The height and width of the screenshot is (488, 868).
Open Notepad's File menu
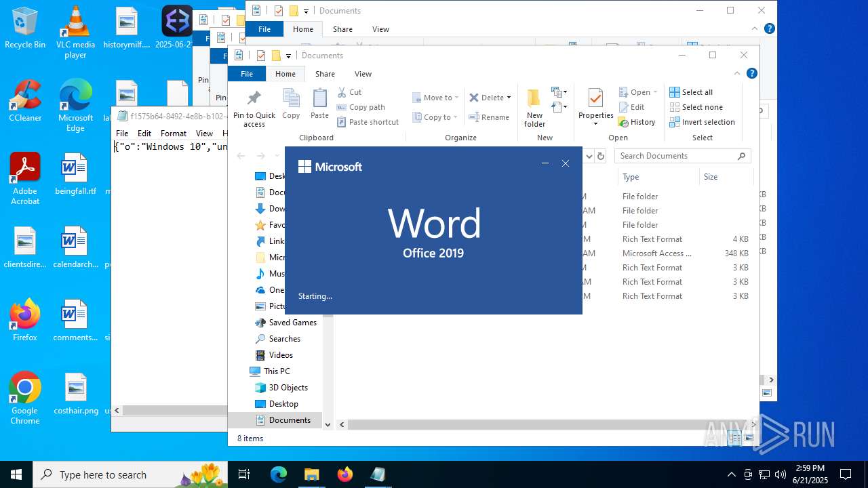coord(122,134)
